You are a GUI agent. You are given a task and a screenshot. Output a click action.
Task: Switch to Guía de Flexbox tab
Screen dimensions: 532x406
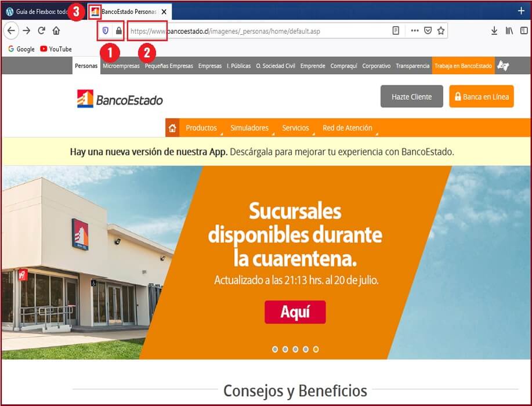(37, 12)
